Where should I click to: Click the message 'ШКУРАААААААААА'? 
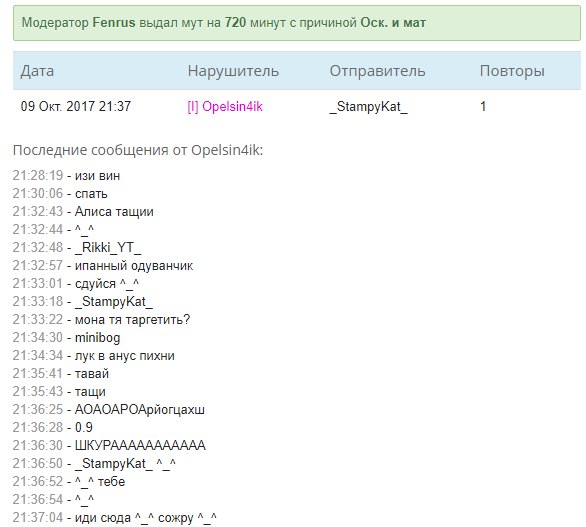(x=140, y=445)
